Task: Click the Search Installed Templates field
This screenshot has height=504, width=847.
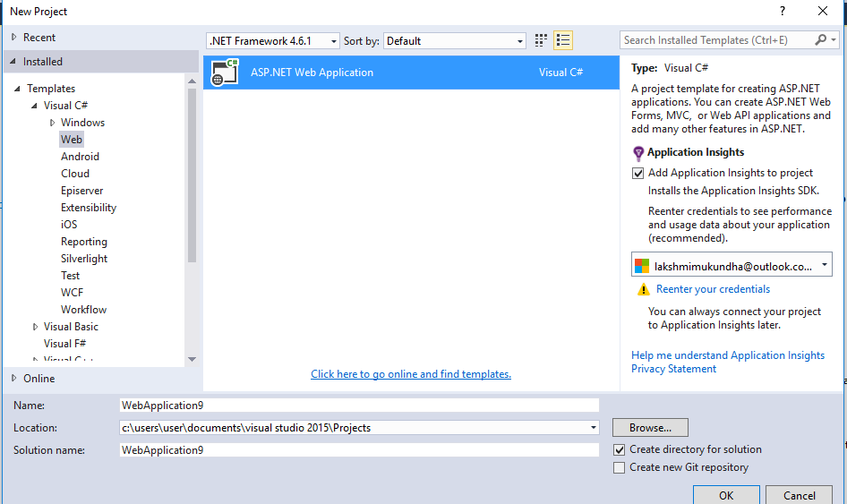Action: (717, 40)
